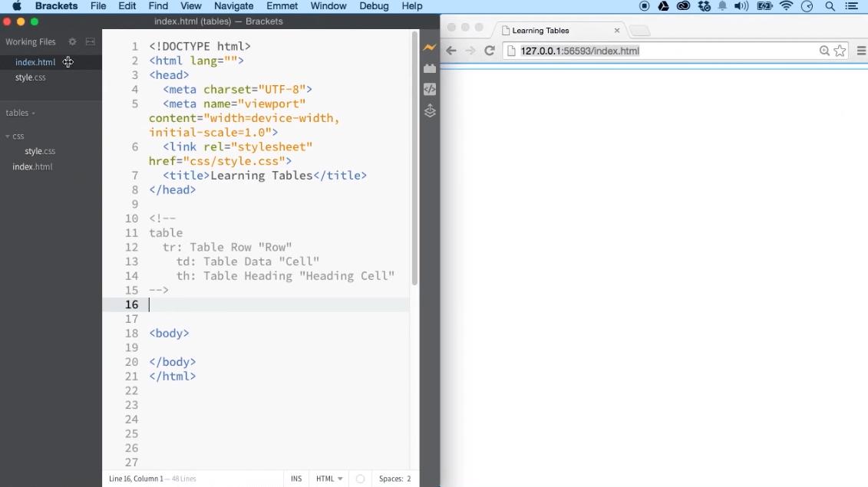Open the tables project switcher dropdown

coord(19,113)
